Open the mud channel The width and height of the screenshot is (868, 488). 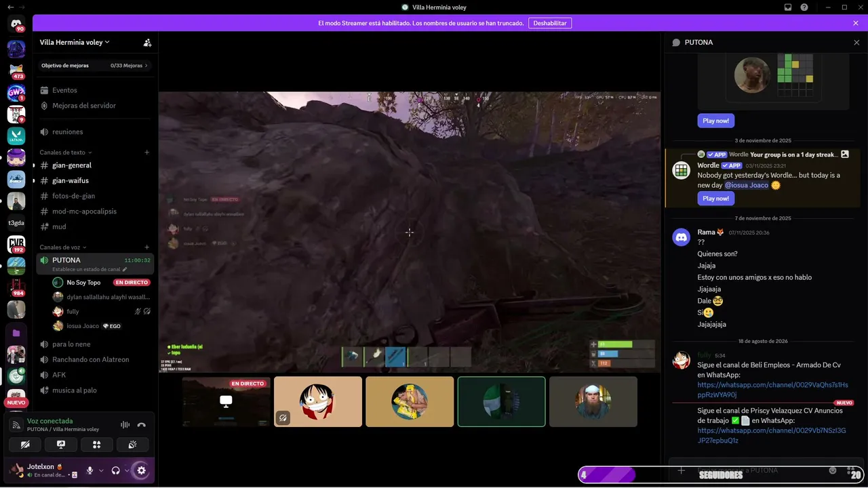pyautogui.click(x=95, y=226)
